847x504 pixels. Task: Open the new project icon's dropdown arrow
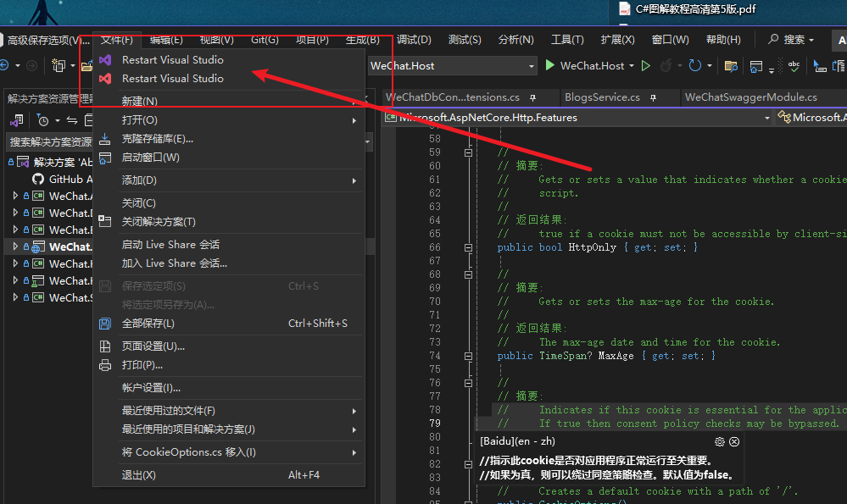pos(72,66)
